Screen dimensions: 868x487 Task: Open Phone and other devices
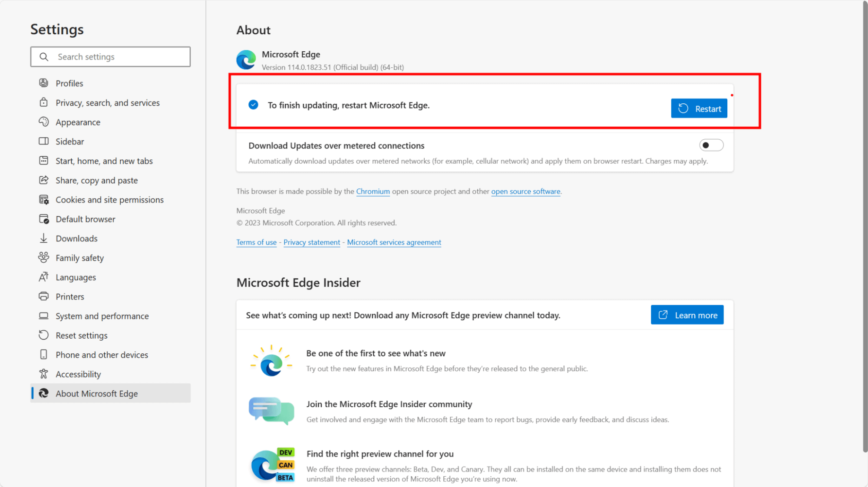(110, 355)
